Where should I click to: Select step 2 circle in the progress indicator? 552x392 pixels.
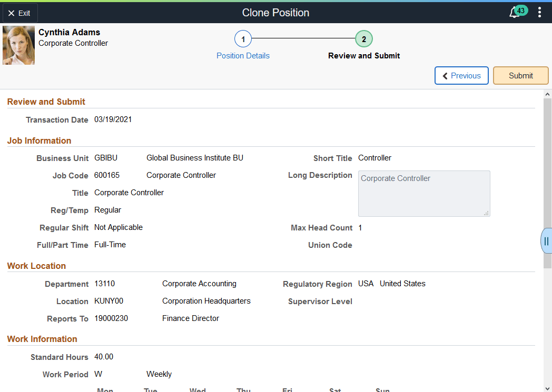(x=363, y=38)
